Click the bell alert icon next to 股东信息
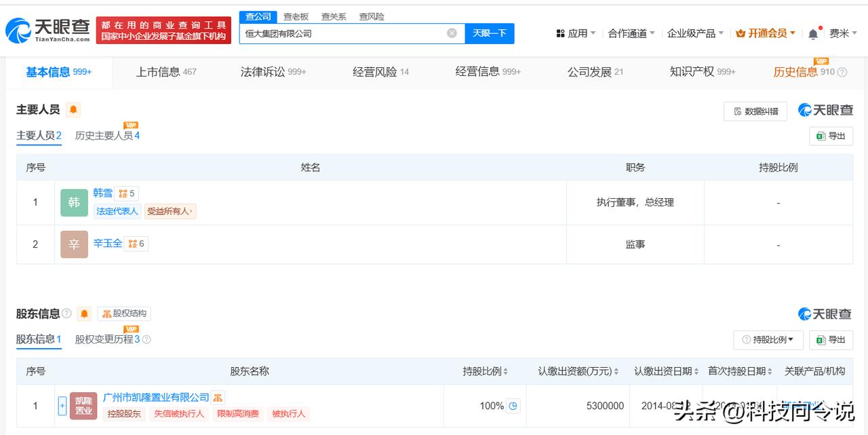 84,314
